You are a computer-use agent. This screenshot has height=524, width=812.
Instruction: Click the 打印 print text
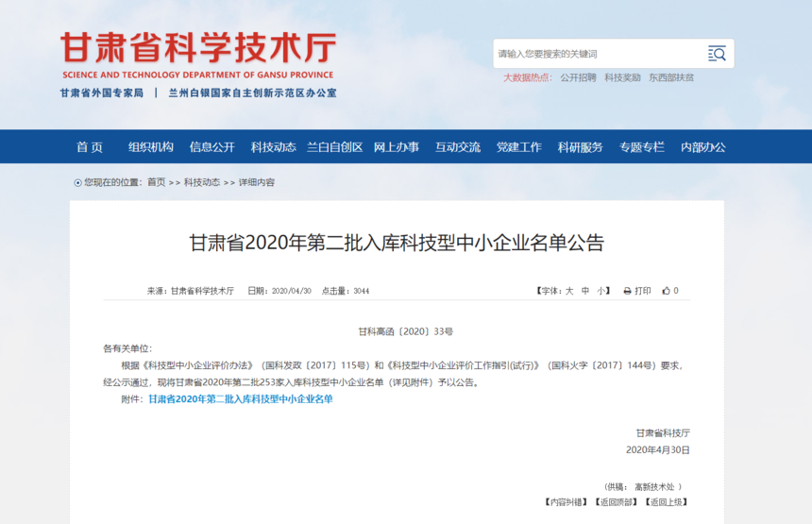tap(643, 291)
